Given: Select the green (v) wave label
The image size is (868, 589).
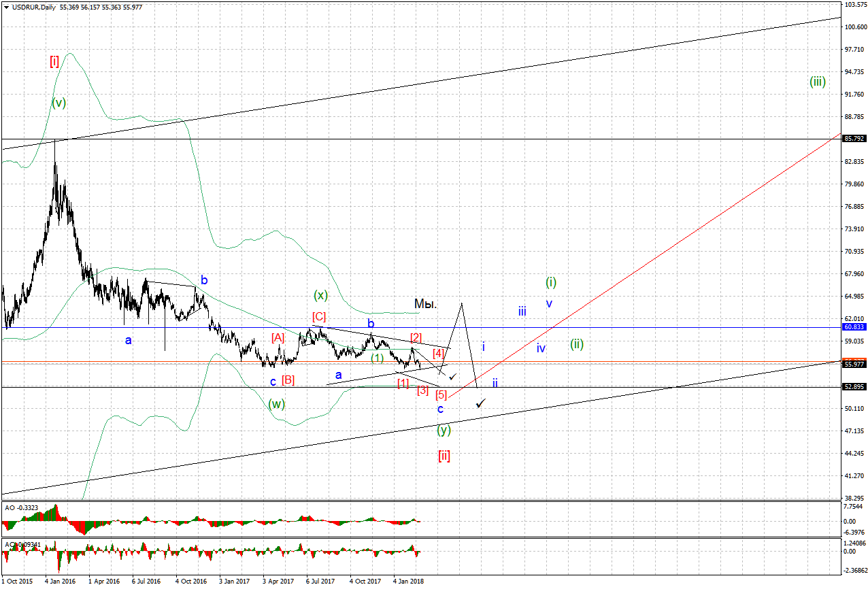Looking at the screenshot, I should pyautogui.click(x=59, y=103).
